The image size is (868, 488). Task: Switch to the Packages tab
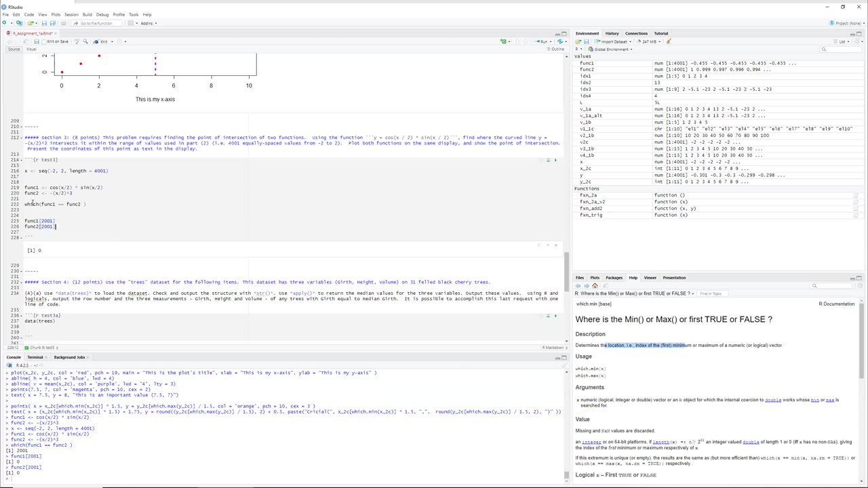click(x=614, y=278)
